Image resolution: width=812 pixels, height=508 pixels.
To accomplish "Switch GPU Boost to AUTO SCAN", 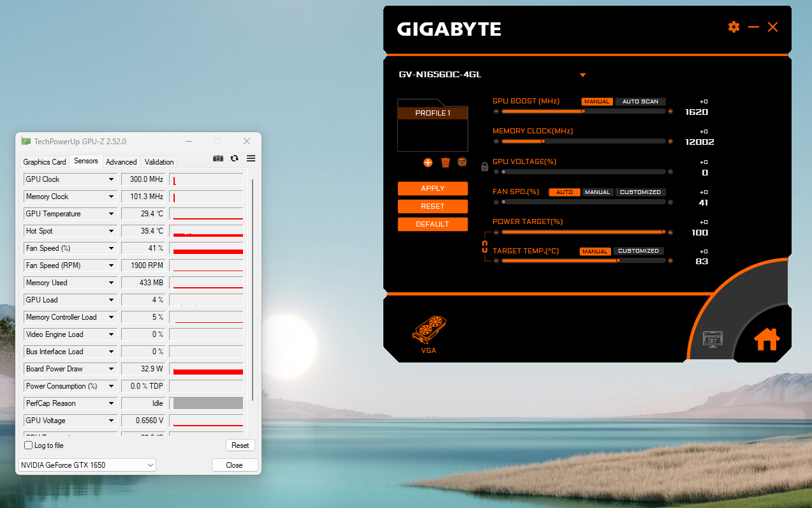I will coord(640,101).
